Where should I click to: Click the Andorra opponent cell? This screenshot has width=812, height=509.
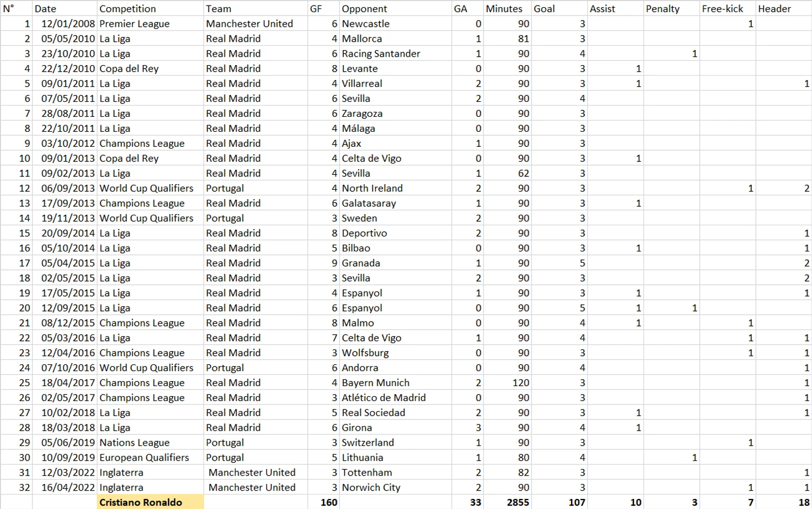(395, 368)
